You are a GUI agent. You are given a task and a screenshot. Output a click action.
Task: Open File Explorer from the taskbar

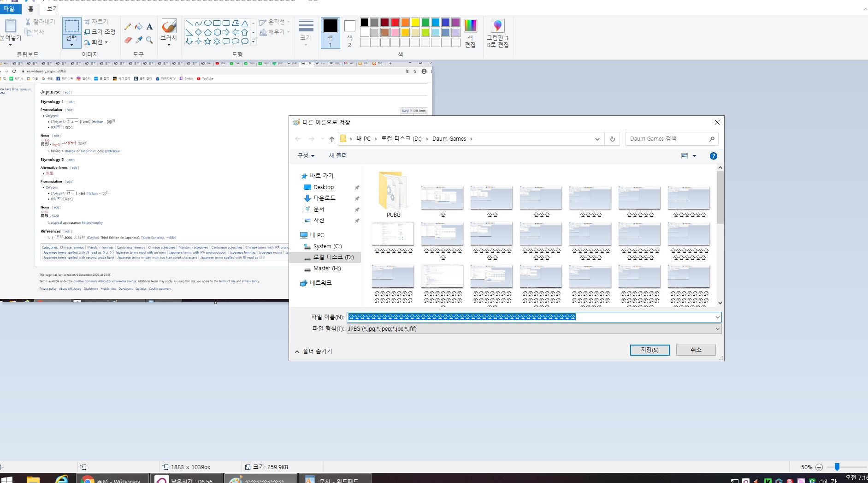pos(33,479)
